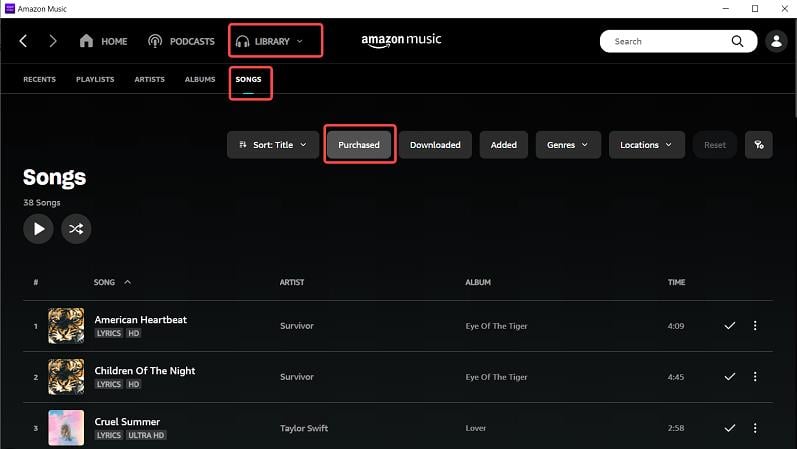Click the 4:09 time value

pyautogui.click(x=676, y=326)
